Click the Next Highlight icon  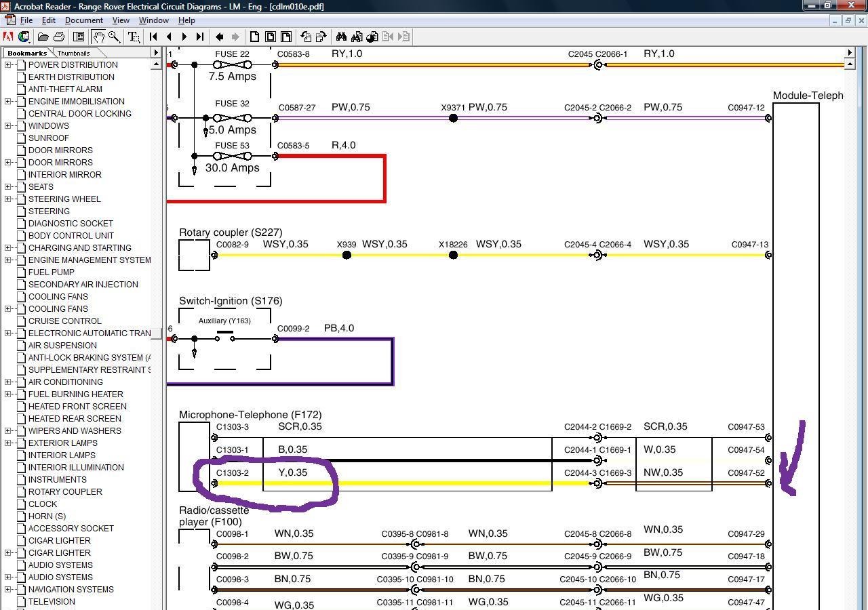click(x=403, y=37)
